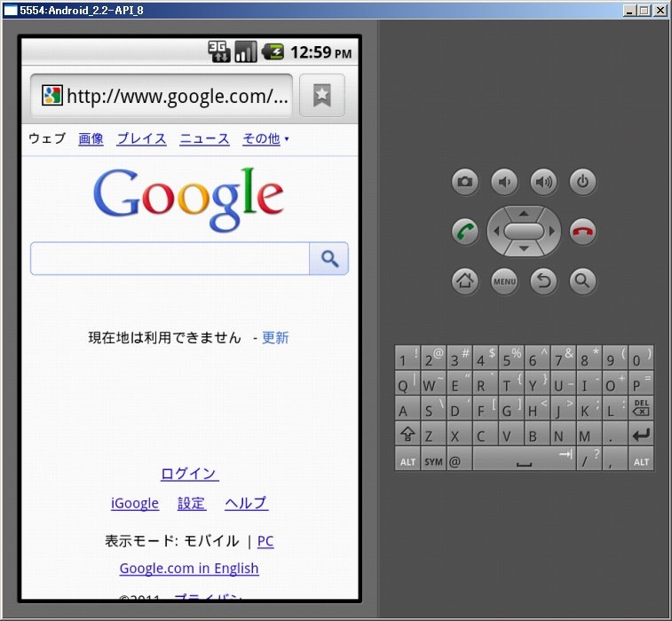Viewport: 672px width, 621px height.
Task: Click the green call button
Action: pyautogui.click(x=465, y=232)
